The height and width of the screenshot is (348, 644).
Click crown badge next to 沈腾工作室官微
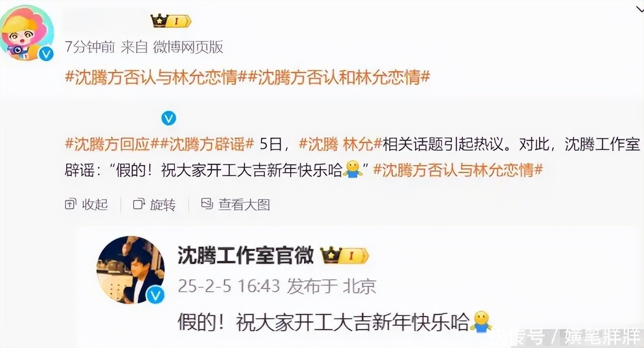tap(344, 256)
